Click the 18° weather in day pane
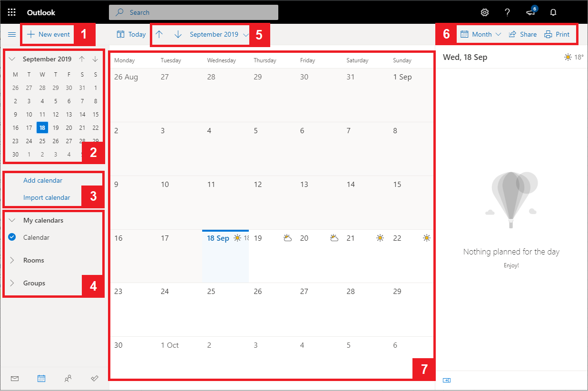The width and height of the screenshot is (588, 391). pyautogui.click(x=574, y=57)
